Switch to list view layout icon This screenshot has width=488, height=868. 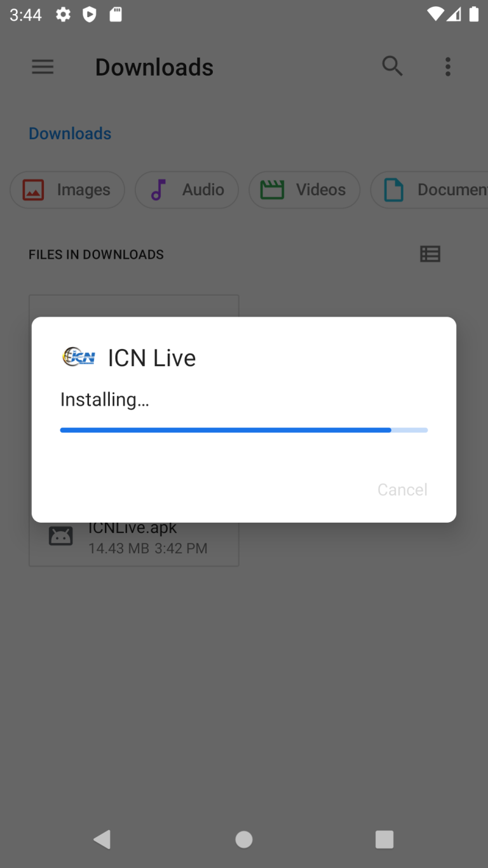coord(430,254)
